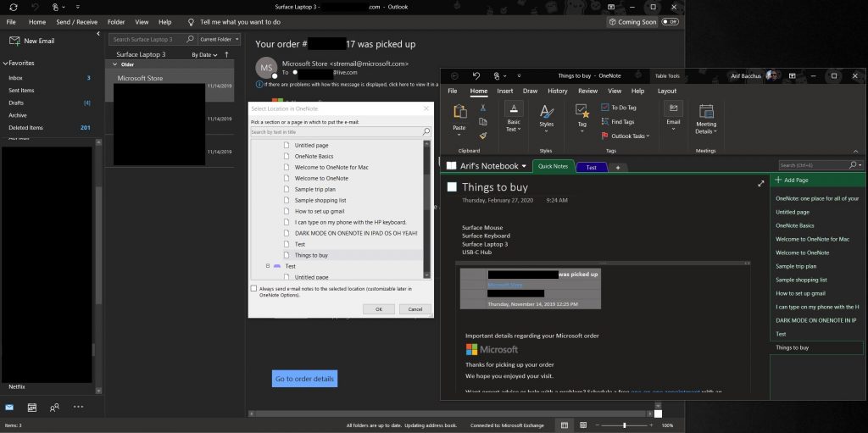This screenshot has height=433, width=868.
Task: Click the Paste clipboard icon in OneNote
Action: point(459,113)
